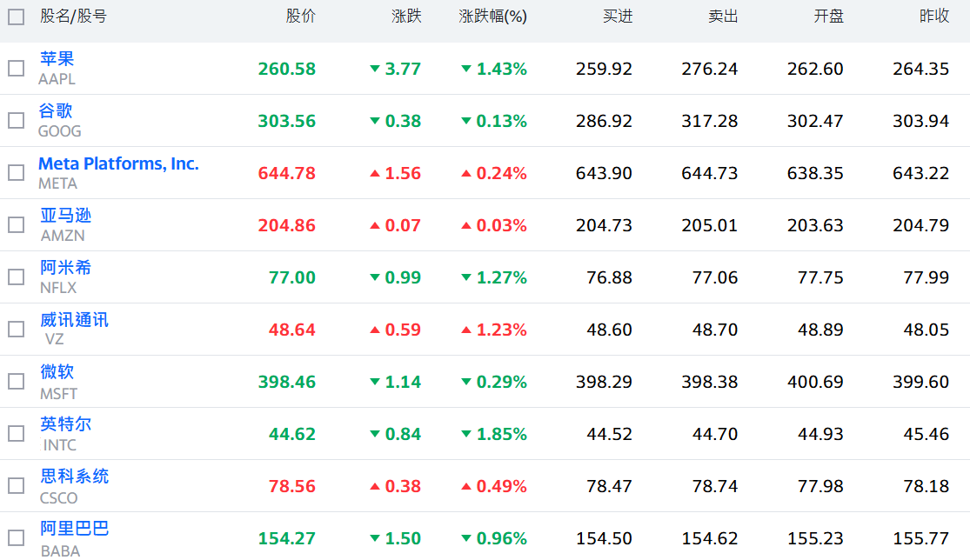Open the 思科系统 stock link
Image resolution: width=970 pixels, height=560 pixels.
[x=74, y=476]
